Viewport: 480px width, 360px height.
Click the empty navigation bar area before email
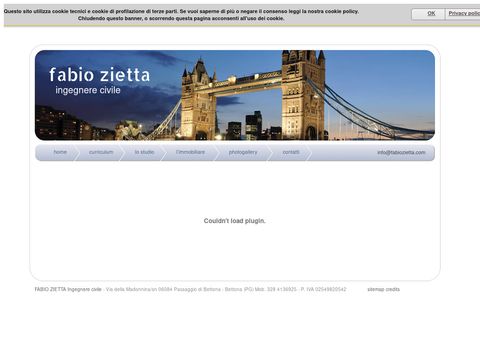coord(342,153)
